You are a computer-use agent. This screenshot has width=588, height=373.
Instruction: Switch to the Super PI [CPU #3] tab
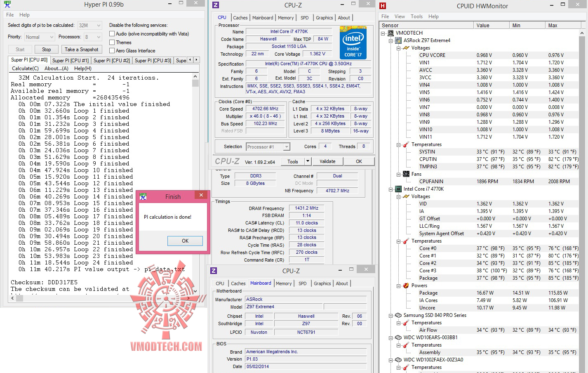click(153, 61)
